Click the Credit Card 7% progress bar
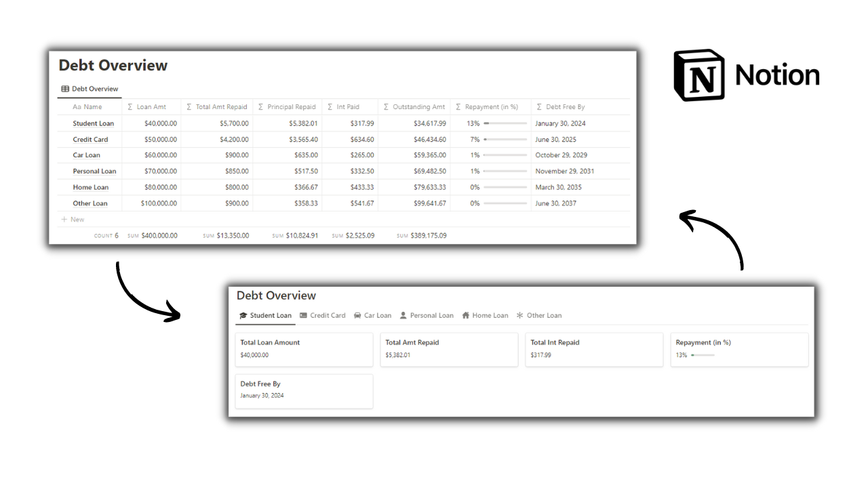This screenshot has height=488, width=868. (x=505, y=140)
